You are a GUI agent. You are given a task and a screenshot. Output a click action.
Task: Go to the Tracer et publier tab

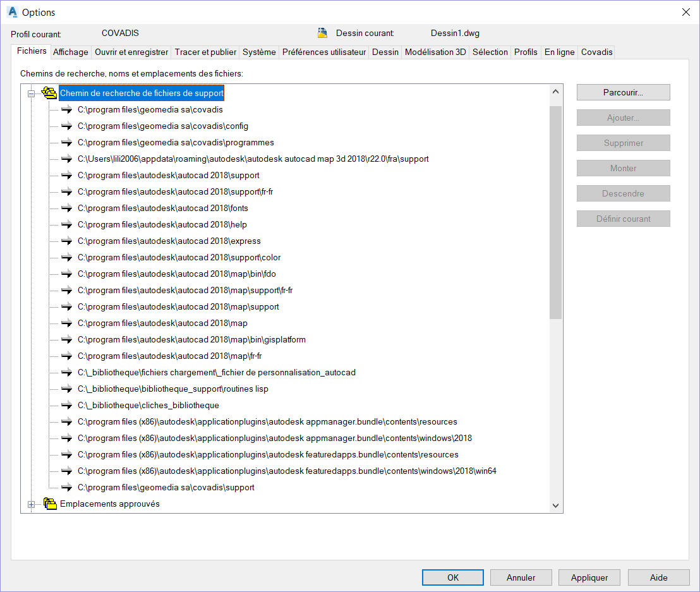click(205, 52)
